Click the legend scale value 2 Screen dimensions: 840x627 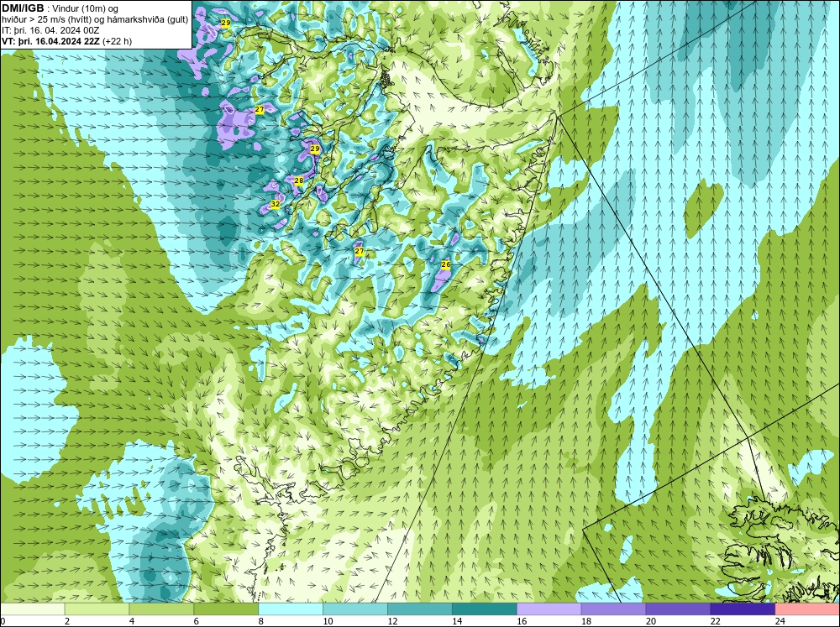click(67, 621)
